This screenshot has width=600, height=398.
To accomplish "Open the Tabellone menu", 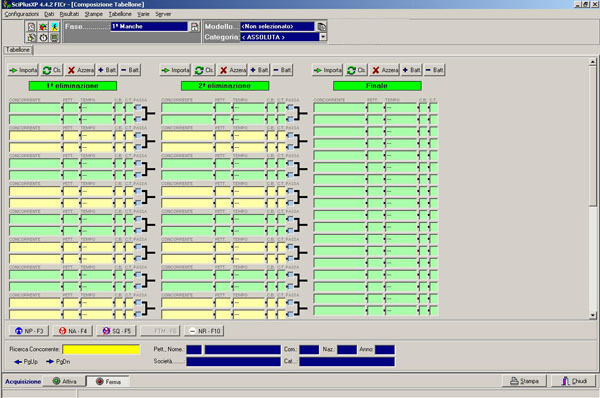I will tap(120, 14).
